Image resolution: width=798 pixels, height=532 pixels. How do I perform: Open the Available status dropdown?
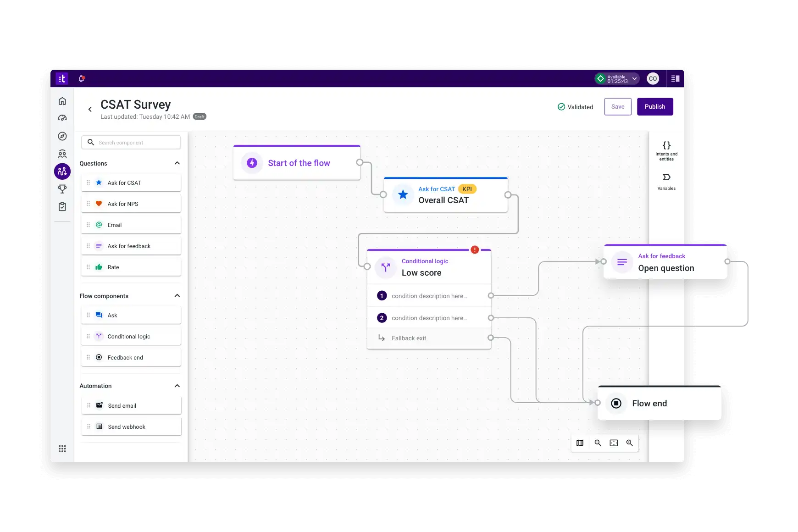[635, 78]
